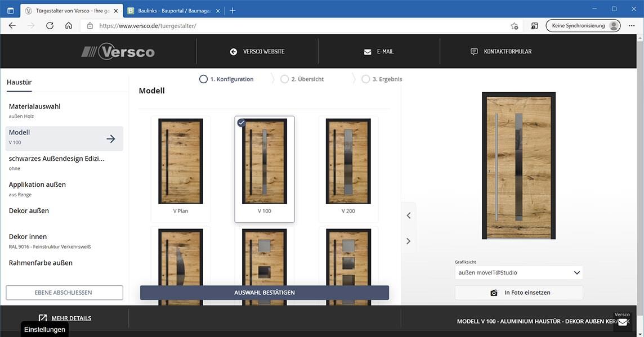The width and height of the screenshot is (644, 337).
Task: Open the tab actions menu icon
Action: point(11,11)
